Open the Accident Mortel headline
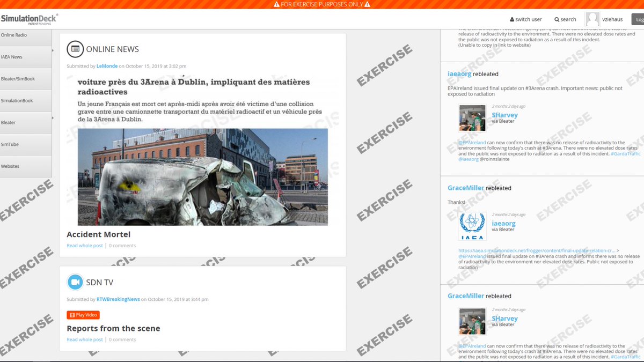Viewport: 644px width, 362px height. coord(98,234)
